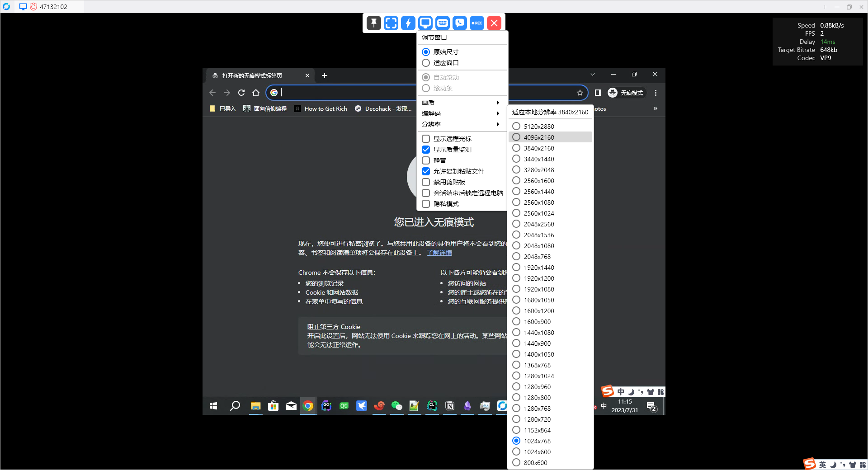Disable the 允许复制粘贴文件 checkbox
868x470 pixels.
(x=425, y=171)
